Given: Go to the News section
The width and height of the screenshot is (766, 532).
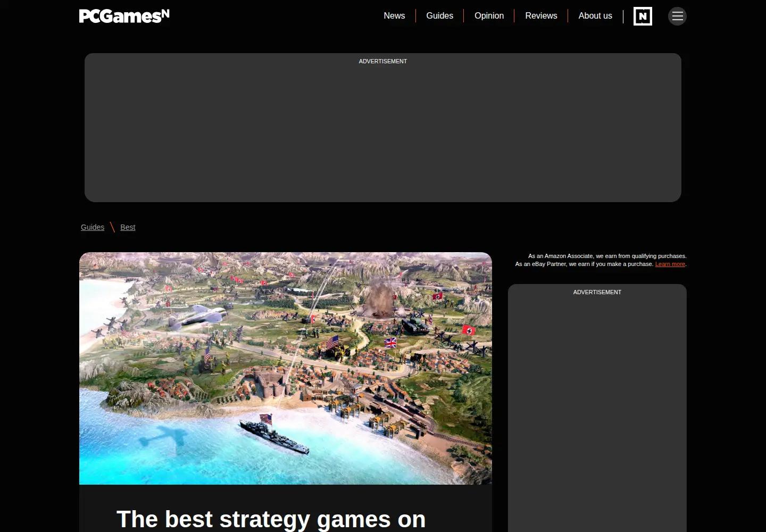Looking at the screenshot, I should pos(394,16).
